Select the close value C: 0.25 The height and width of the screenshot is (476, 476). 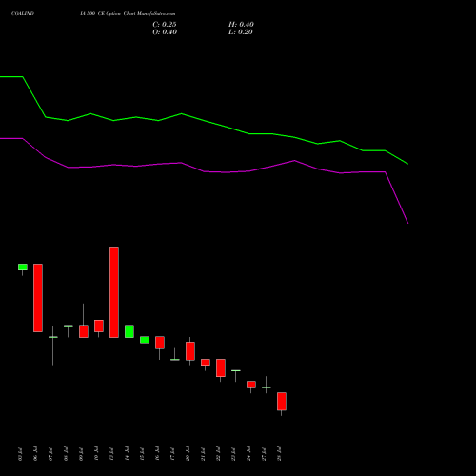[x=165, y=25]
